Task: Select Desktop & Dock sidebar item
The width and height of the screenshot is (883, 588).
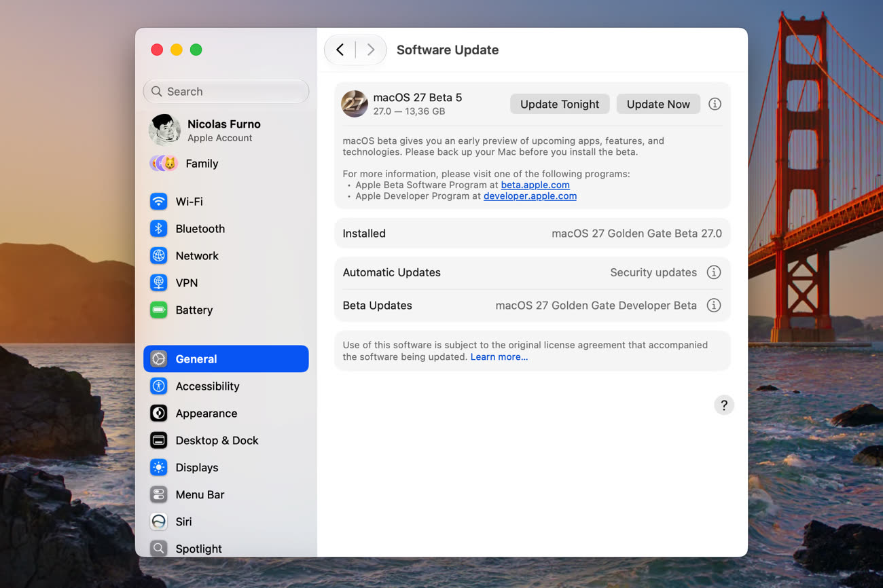Action: (226, 440)
